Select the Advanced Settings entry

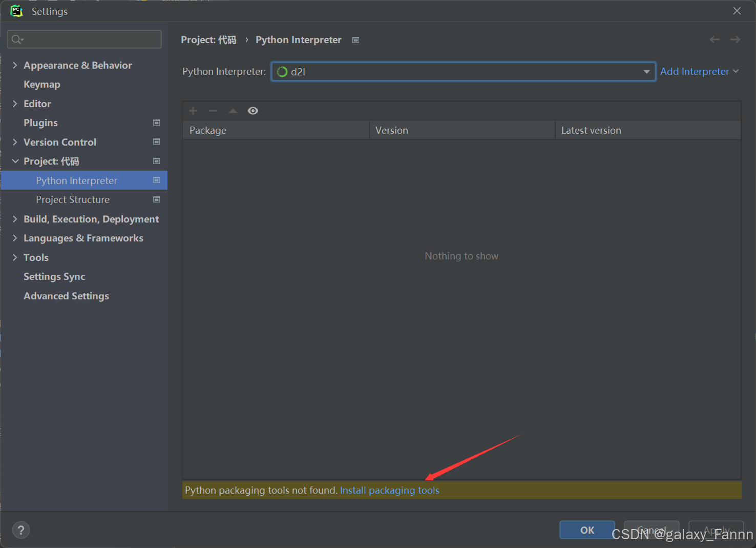tap(66, 296)
